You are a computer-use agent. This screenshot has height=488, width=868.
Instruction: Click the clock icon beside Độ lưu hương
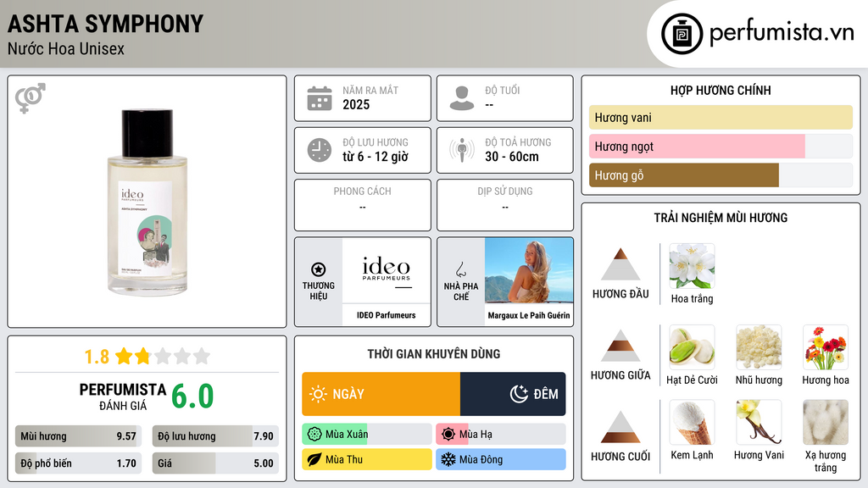pos(320,150)
